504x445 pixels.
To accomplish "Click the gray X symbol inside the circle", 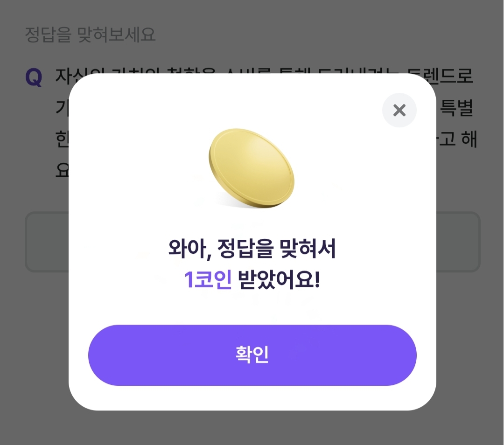I will [399, 110].
